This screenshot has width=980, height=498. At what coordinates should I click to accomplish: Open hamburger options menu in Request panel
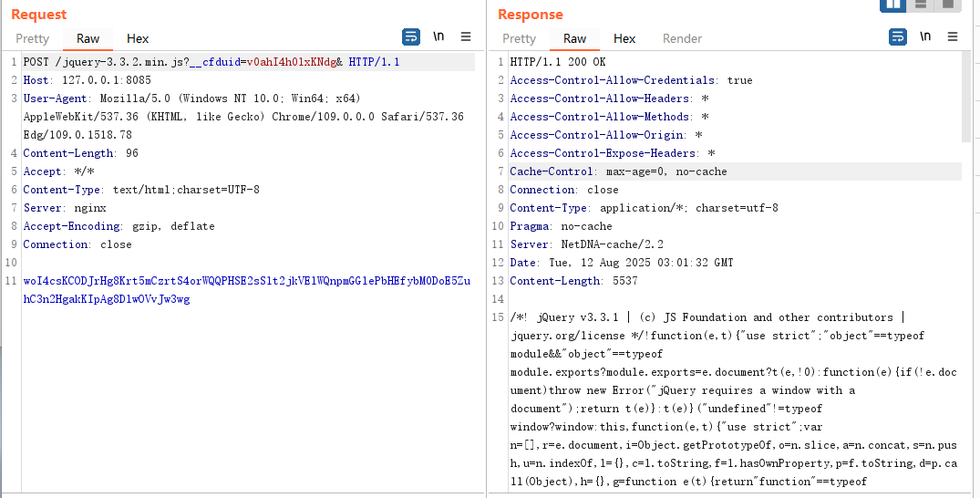coord(466,36)
